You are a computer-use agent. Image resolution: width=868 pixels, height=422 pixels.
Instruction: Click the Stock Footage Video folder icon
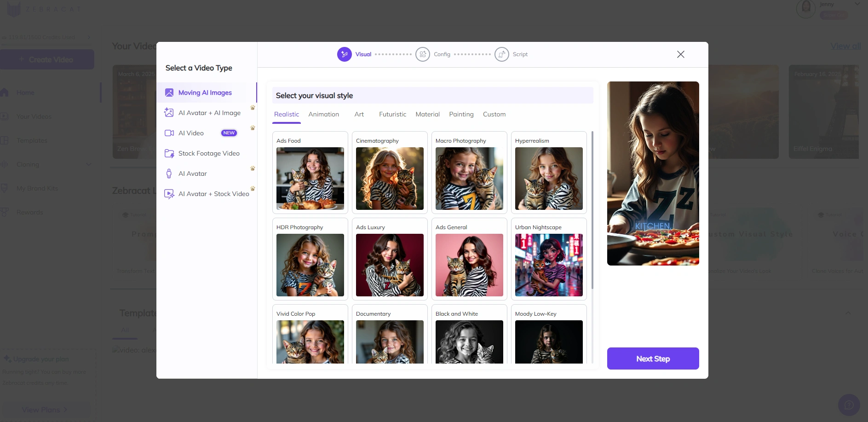click(x=169, y=153)
